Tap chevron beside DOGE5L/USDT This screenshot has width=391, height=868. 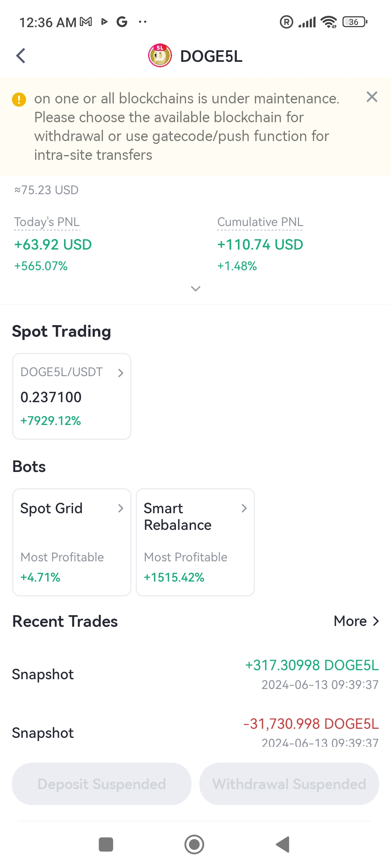coord(121,373)
